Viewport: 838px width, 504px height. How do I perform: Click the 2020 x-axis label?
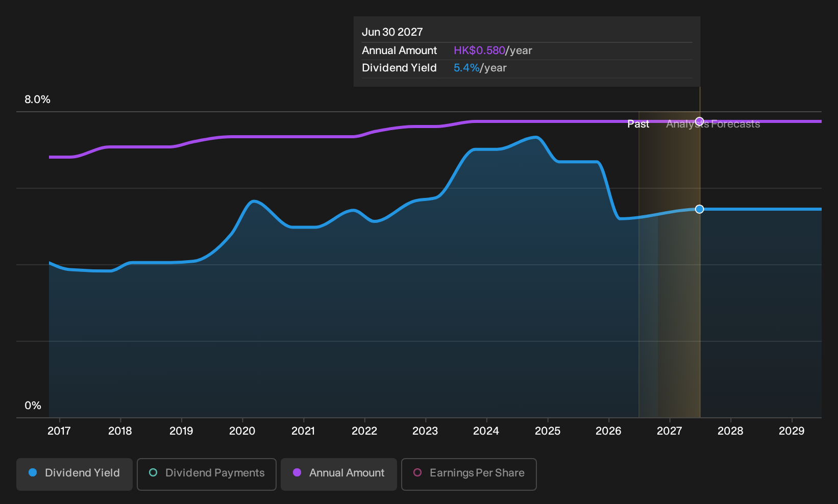point(242,431)
